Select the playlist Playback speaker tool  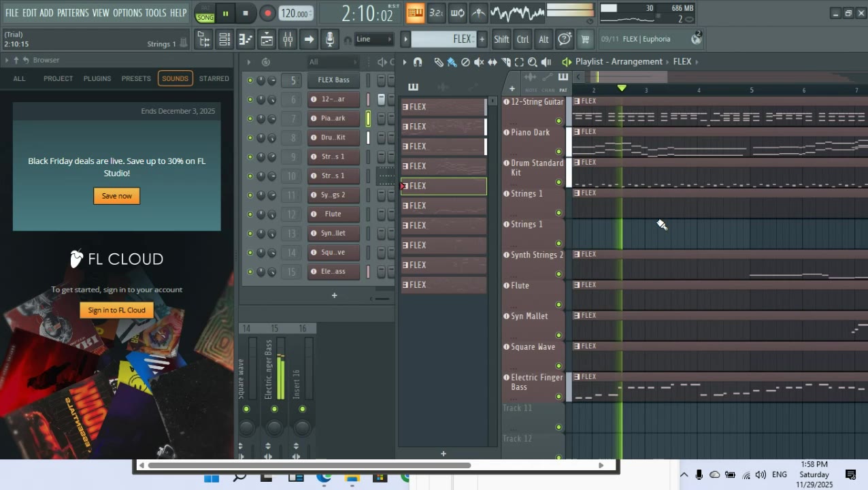pyautogui.click(x=546, y=62)
